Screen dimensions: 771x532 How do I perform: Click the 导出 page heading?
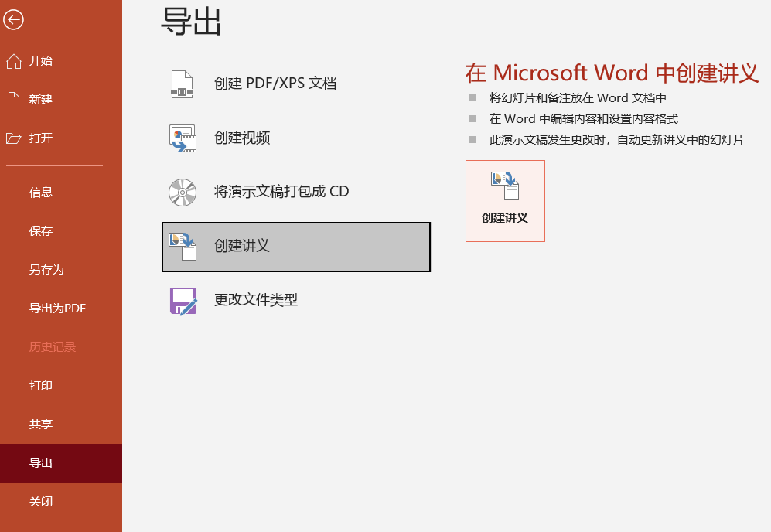point(191,22)
